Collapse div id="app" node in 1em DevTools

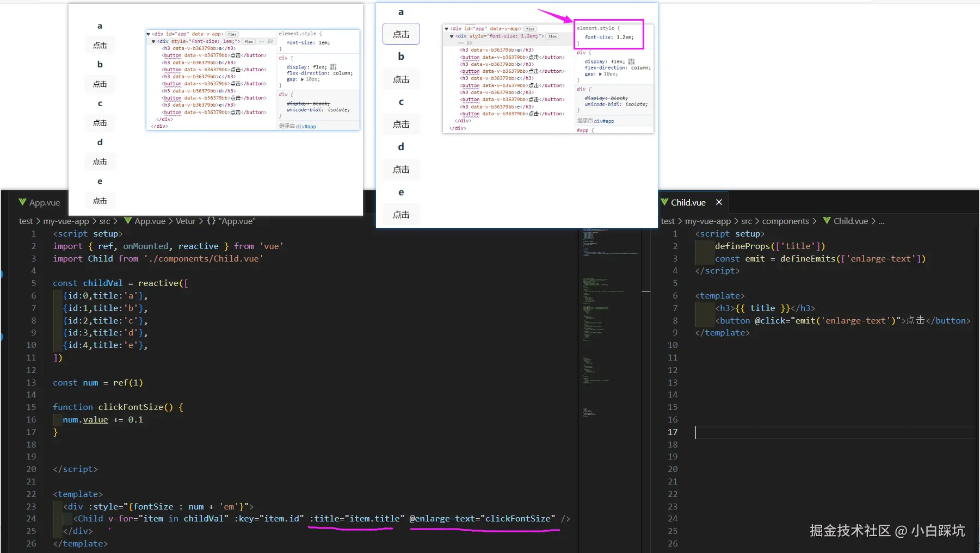149,34
